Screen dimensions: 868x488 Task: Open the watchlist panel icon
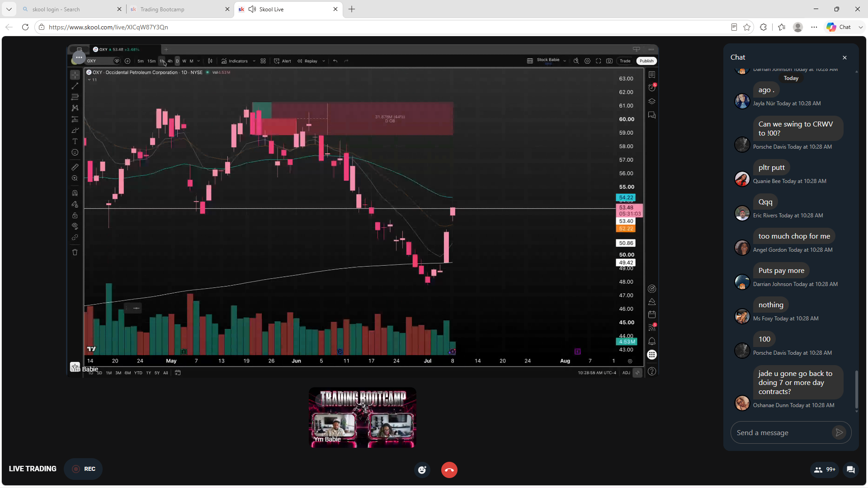pos(651,75)
